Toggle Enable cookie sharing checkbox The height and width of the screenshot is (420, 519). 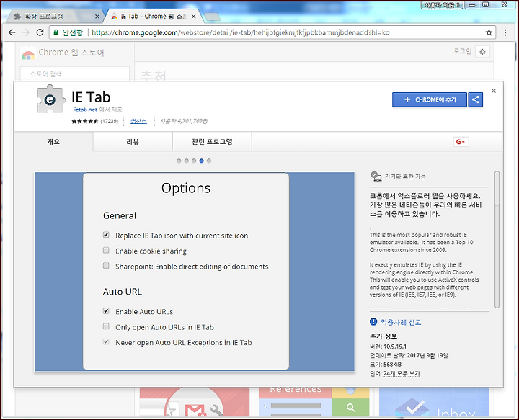106,251
